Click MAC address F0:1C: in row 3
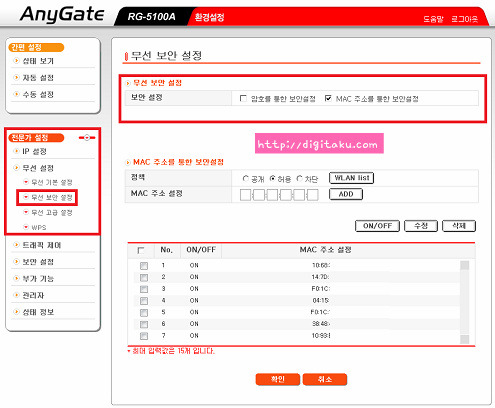The height and width of the screenshot is (408, 495). 321,289
